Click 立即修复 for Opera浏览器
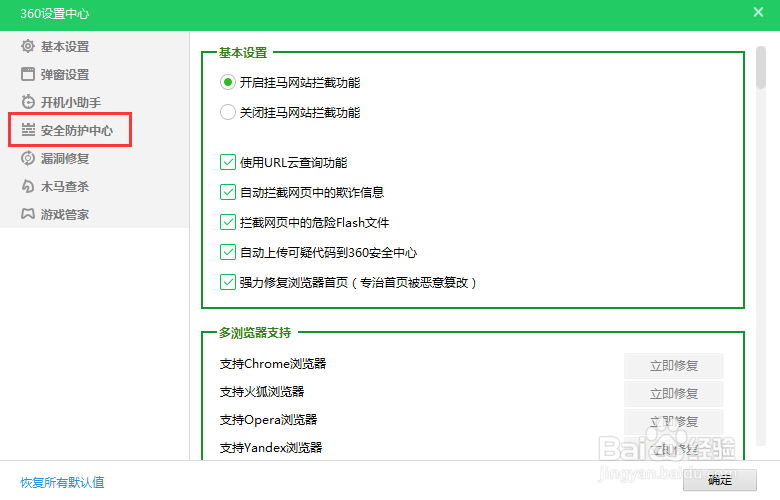Viewport: 780px width, 500px height. pyautogui.click(x=674, y=421)
